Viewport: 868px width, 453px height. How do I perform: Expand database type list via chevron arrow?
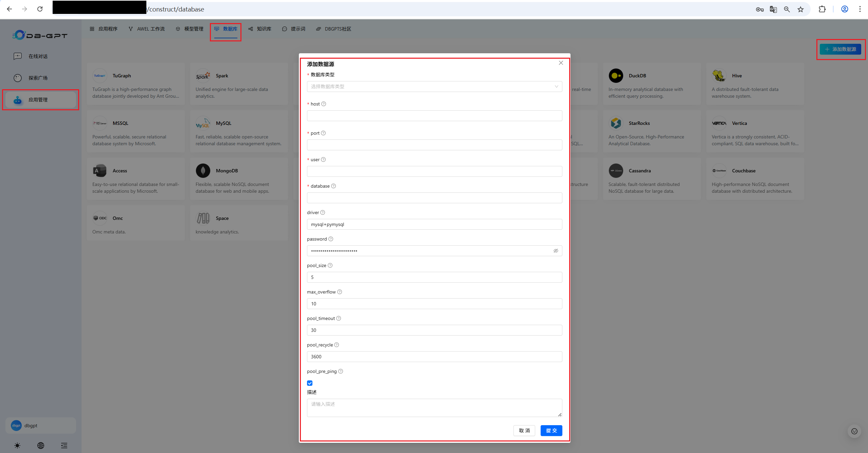tap(556, 87)
